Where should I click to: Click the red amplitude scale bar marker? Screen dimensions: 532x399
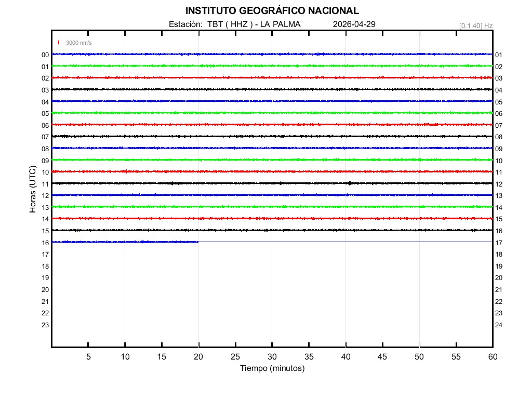59,43
